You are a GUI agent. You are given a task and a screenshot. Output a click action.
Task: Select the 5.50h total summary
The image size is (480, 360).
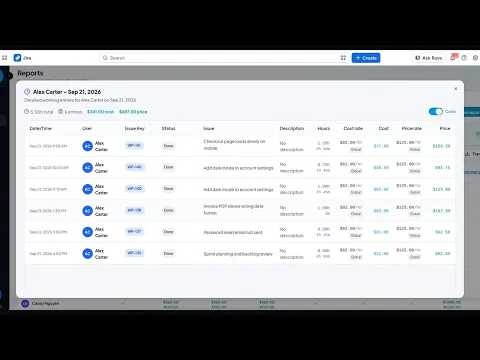coord(38,112)
